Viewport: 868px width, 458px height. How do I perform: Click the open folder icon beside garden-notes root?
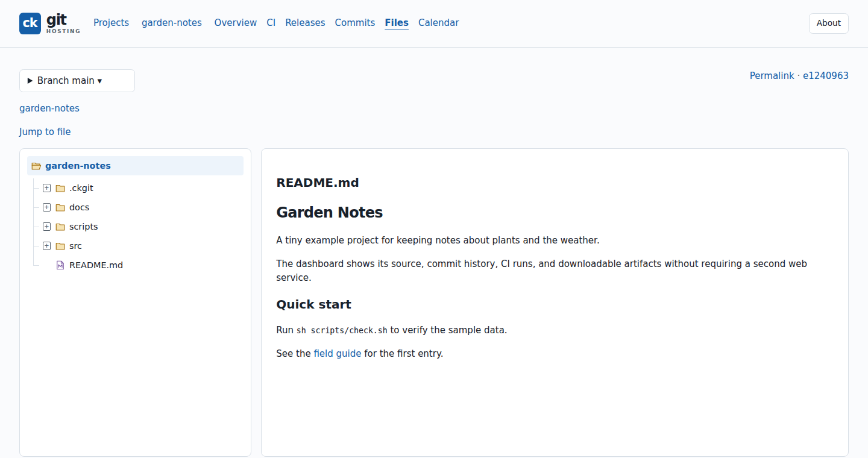[x=36, y=166]
